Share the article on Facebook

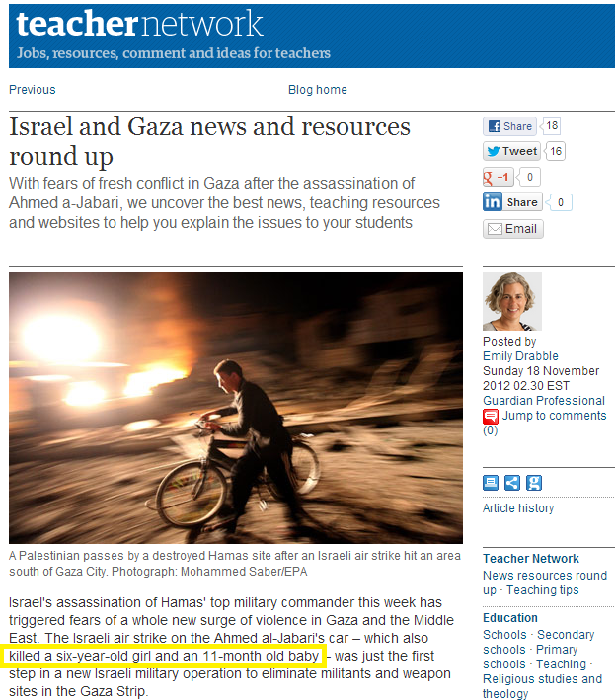pyautogui.click(x=509, y=126)
